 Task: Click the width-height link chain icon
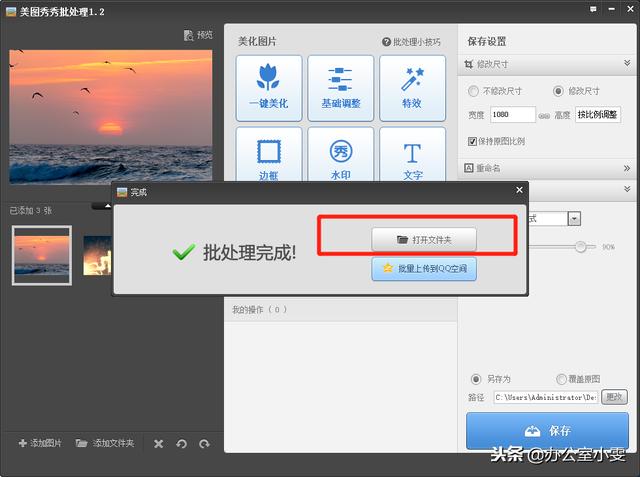(x=544, y=116)
